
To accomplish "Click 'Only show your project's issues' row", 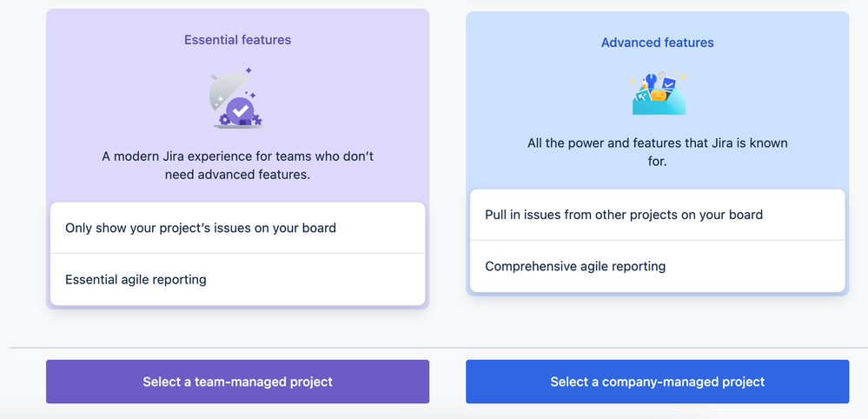I will click(237, 228).
